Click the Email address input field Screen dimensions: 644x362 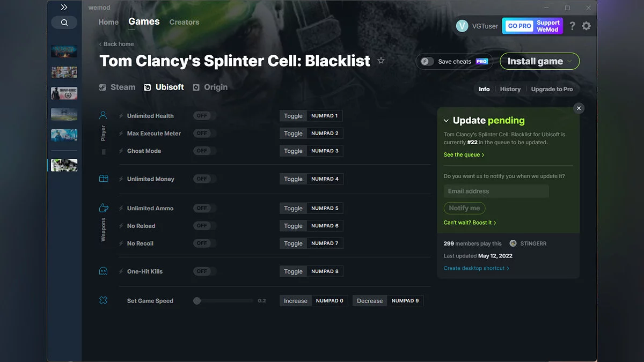(x=495, y=191)
